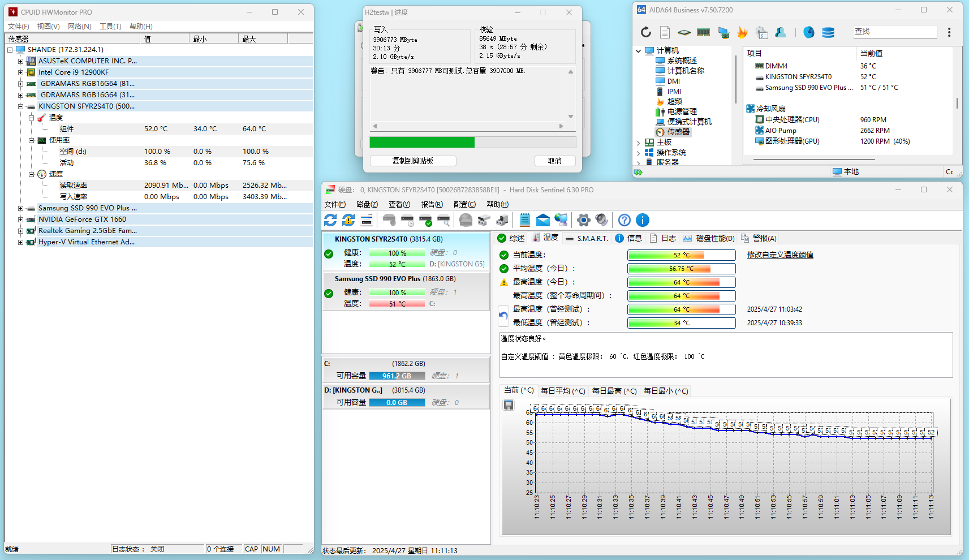
Task: Open AIDA64 three-dot overflow menu
Action: [x=949, y=32]
